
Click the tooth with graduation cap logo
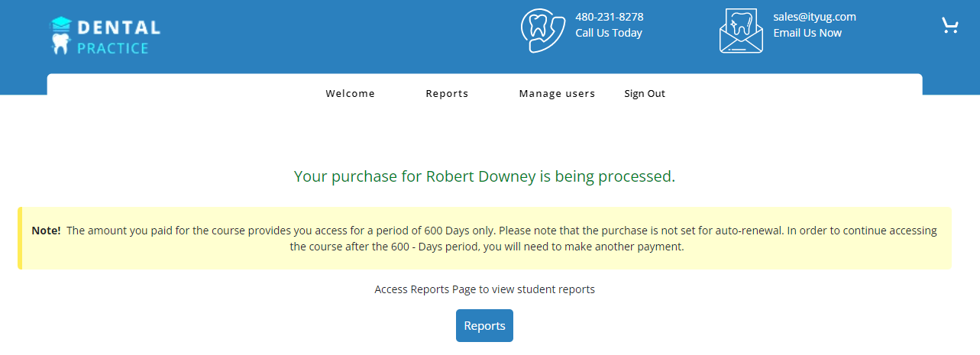click(61, 35)
